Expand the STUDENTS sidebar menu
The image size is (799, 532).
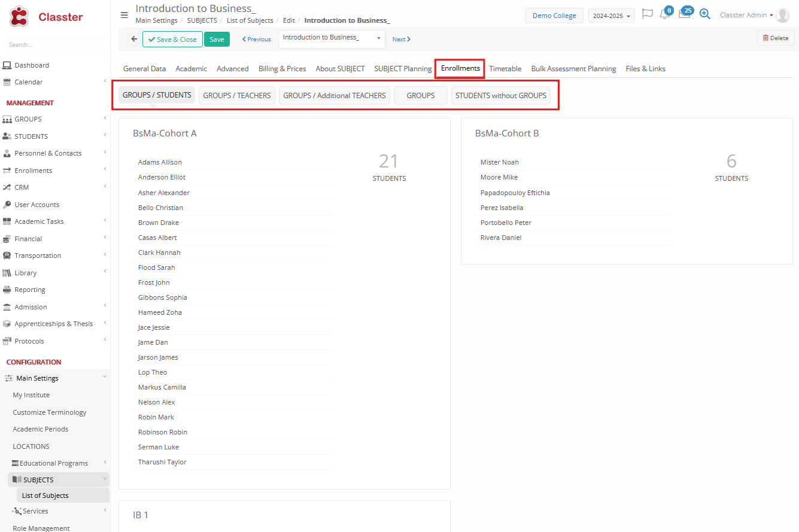[x=31, y=136]
